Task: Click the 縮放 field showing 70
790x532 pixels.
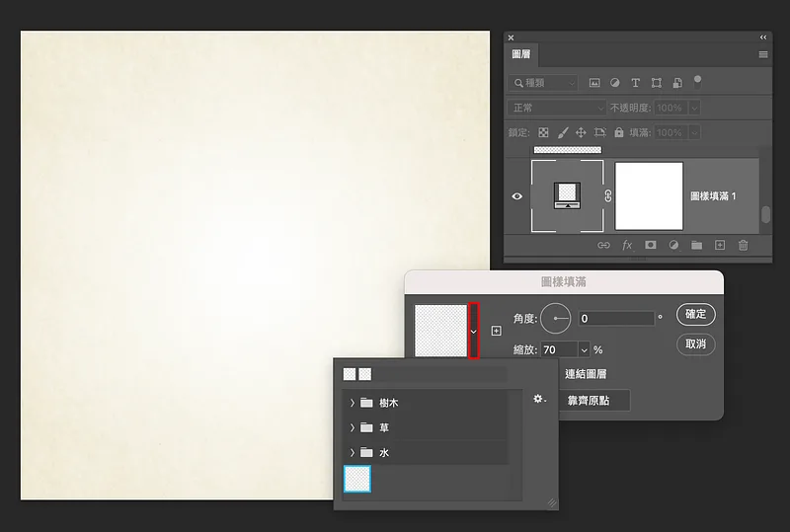Action: [x=560, y=349]
